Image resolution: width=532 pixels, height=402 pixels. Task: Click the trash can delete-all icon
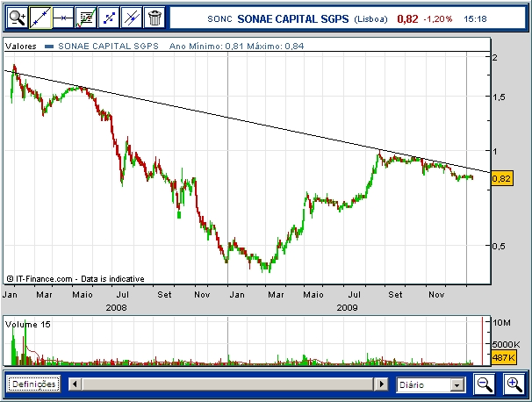(155, 18)
